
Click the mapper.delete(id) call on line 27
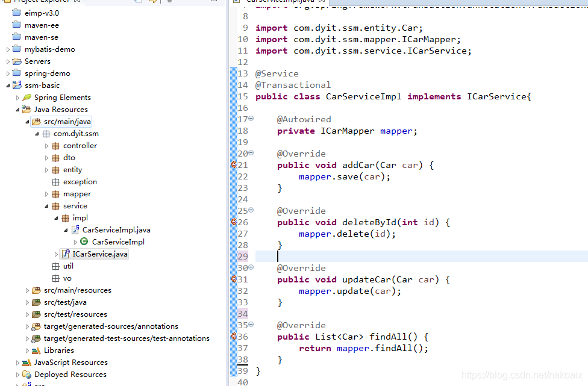[347, 234]
